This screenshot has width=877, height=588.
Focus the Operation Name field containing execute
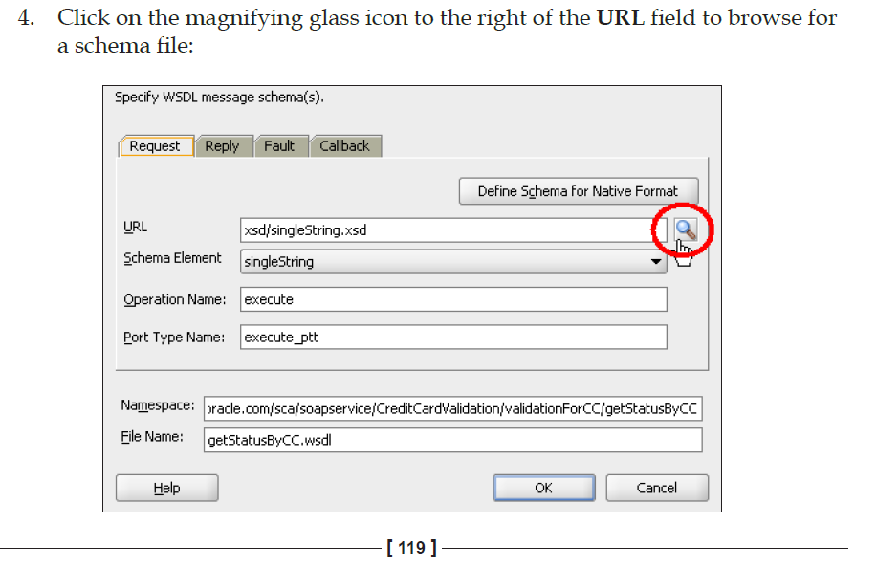(x=453, y=299)
